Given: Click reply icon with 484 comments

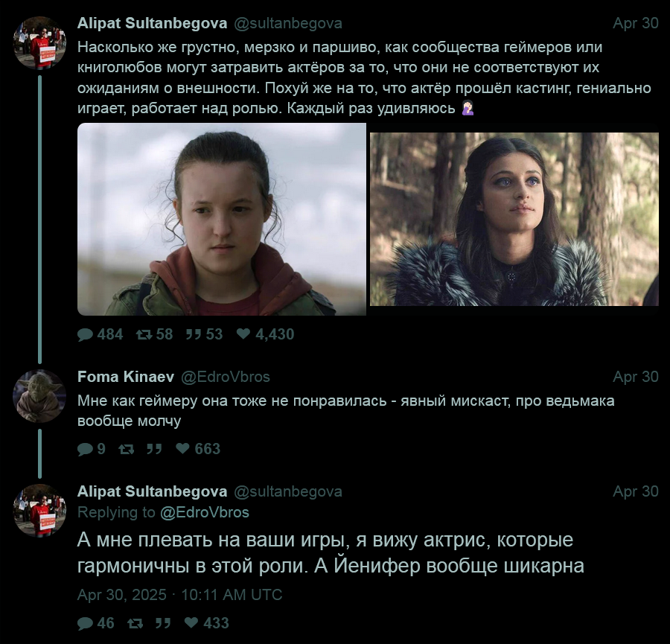Looking at the screenshot, I should 85,334.
